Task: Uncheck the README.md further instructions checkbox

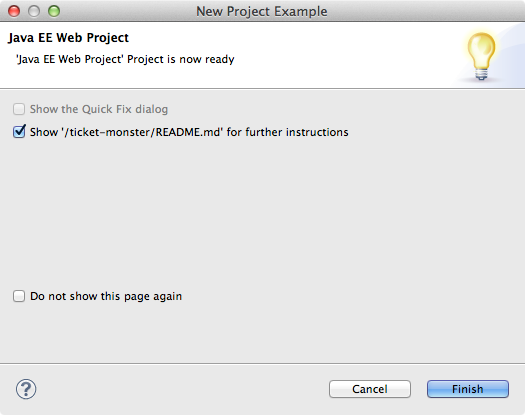Action: 19,131
